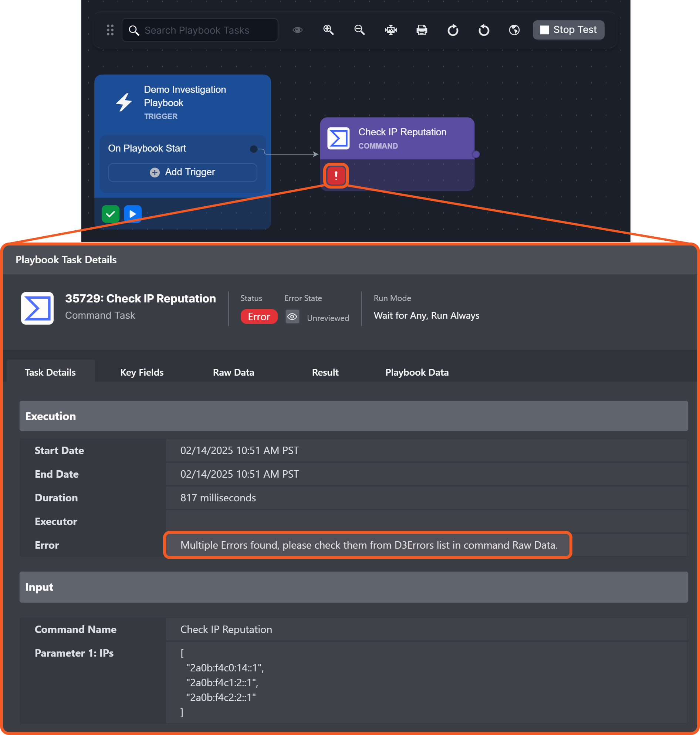Click the counterclockwise reset icon
This screenshot has height=735, width=700.
pyautogui.click(x=484, y=30)
